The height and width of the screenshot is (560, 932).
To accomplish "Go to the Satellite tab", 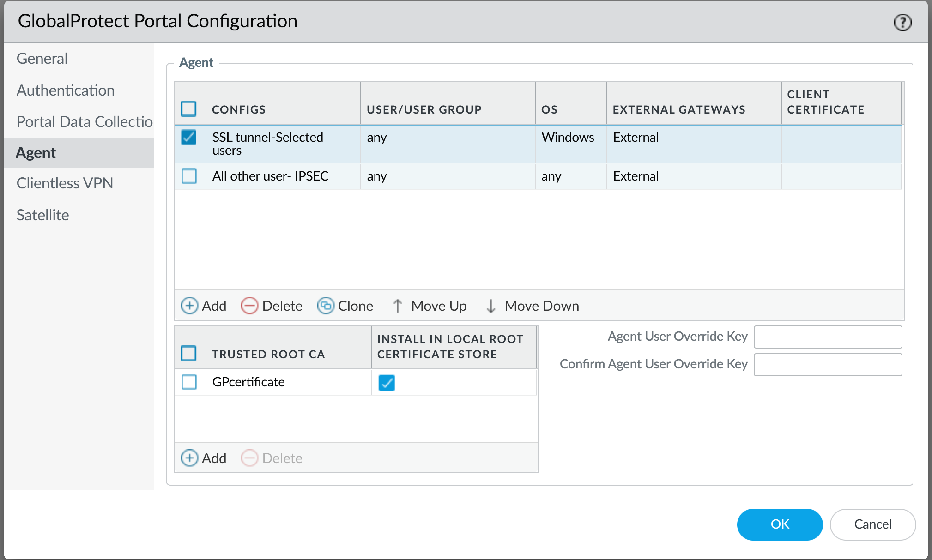I will coord(42,215).
